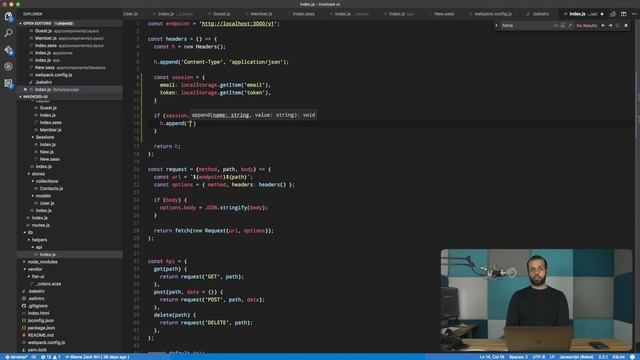Toggle find in selection in the find widget
Viewport: 640px width, 360px height.
pyautogui.click(x=618, y=25)
